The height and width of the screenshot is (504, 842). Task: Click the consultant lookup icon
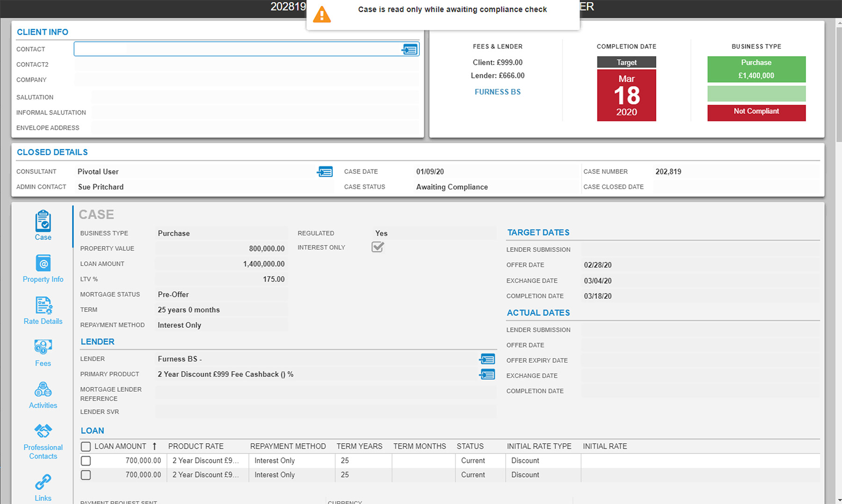325,172
